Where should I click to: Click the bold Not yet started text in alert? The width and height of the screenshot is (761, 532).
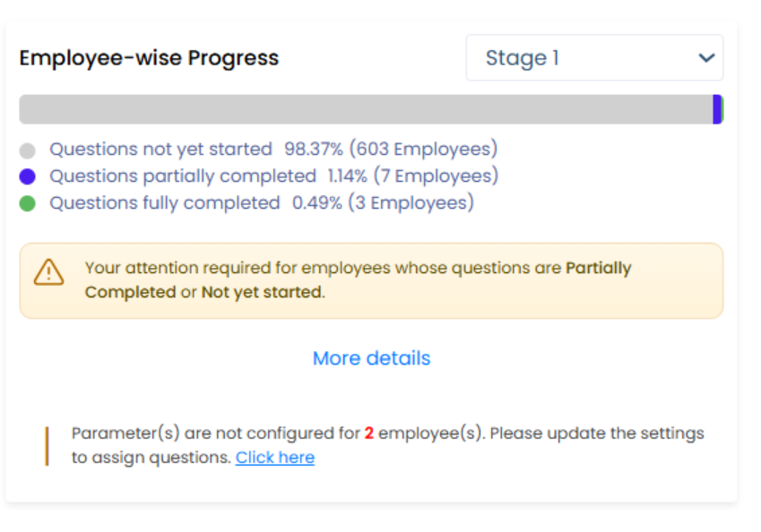(262, 292)
